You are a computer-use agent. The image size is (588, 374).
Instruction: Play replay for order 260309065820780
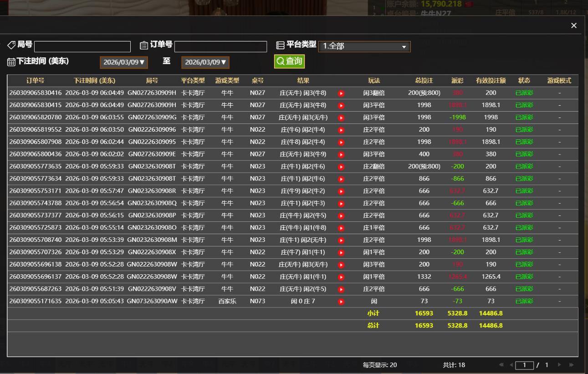[x=341, y=118]
